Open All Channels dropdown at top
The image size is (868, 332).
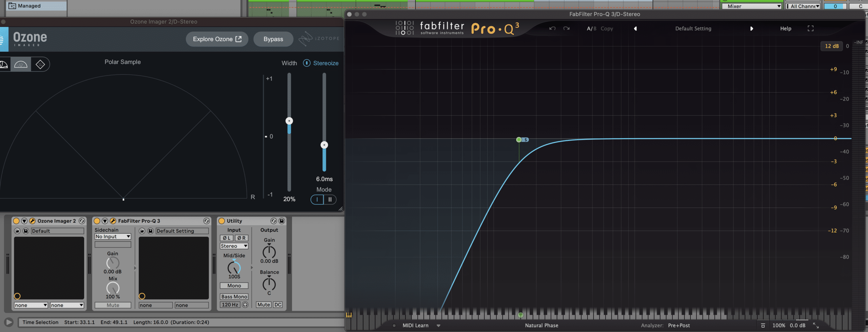(x=803, y=6)
